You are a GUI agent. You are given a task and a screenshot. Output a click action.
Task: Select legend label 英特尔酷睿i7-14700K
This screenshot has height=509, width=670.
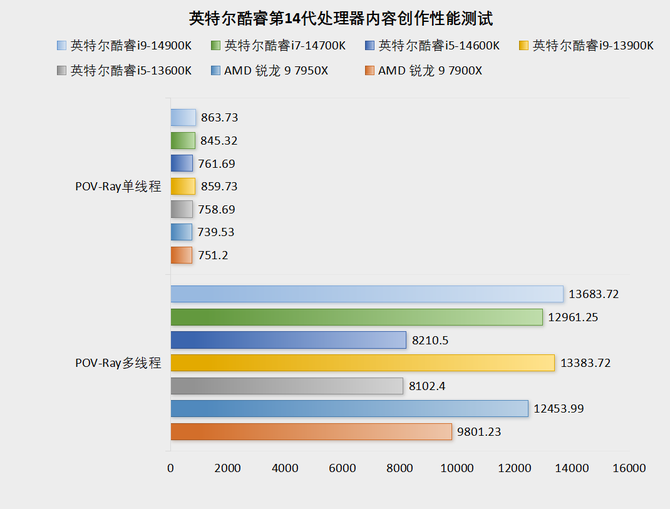pos(285,46)
